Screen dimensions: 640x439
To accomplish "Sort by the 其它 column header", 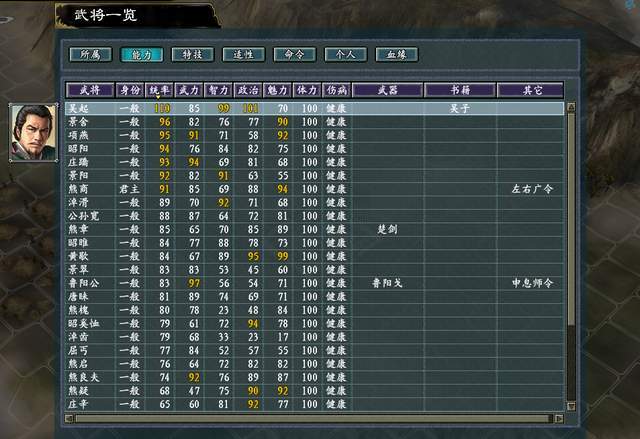I will [531, 90].
